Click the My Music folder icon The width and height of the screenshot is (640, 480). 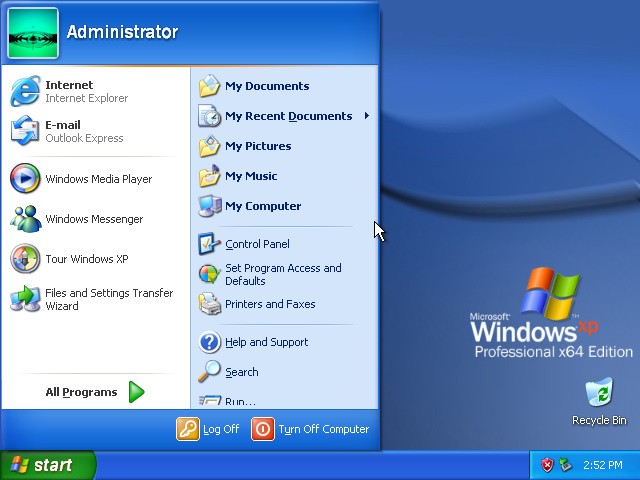[209, 176]
